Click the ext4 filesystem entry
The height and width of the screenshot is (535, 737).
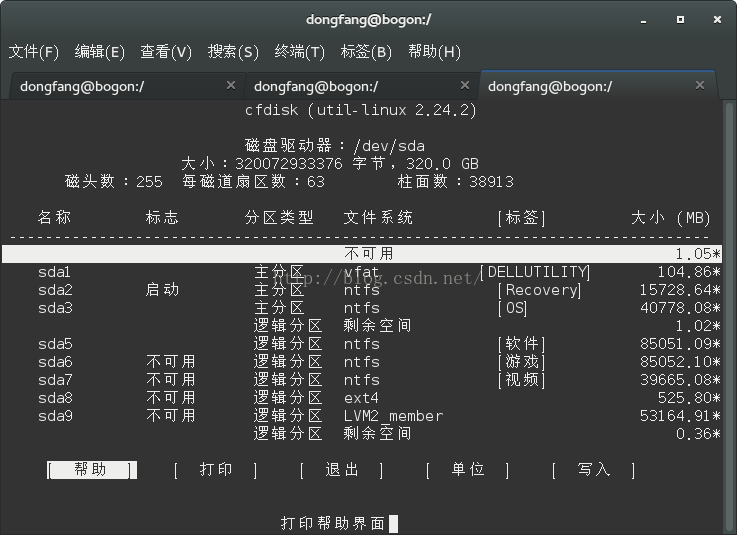[x=361, y=398]
